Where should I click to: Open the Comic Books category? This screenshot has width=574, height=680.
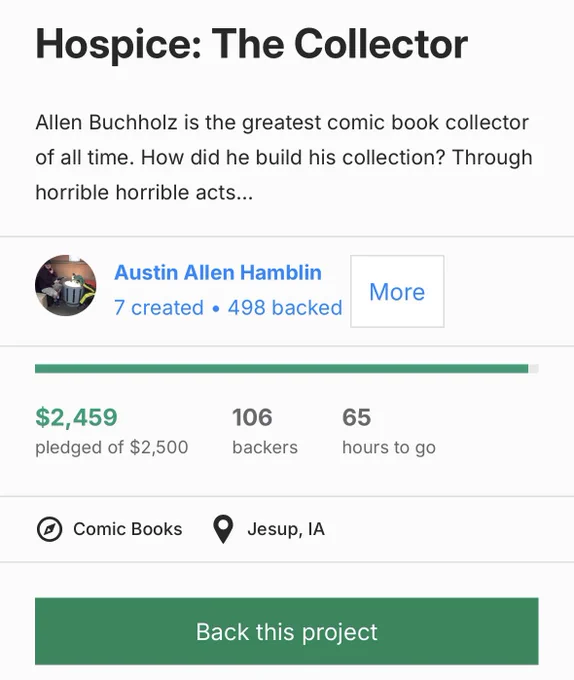127,529
